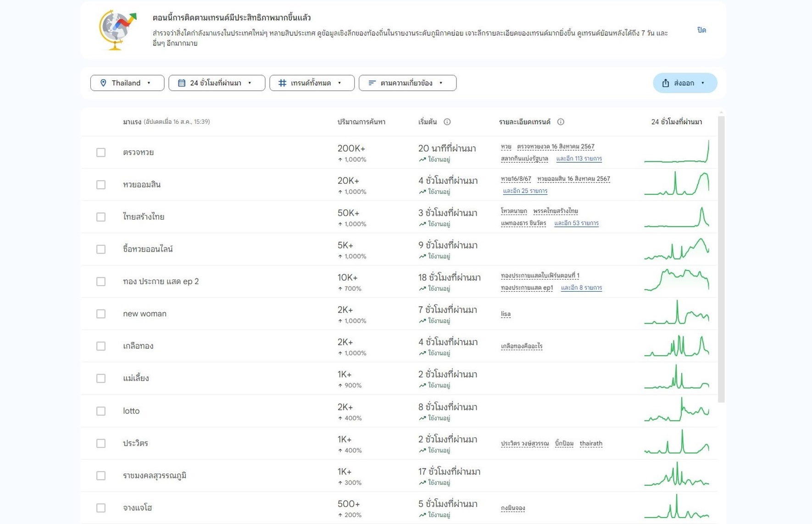
Task: Open the ตามความเกี่ยวข้อง sort dropdown
Action: [407, 83]
